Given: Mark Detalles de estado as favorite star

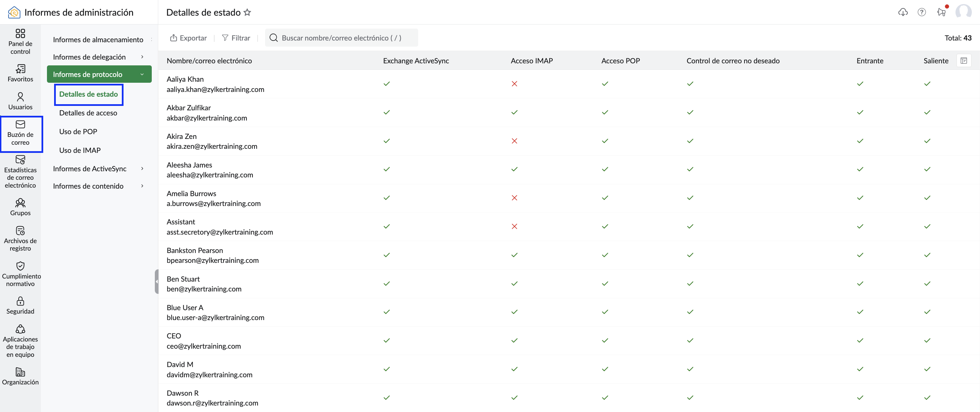Looking at the screenshot, I should click(247, 12).
